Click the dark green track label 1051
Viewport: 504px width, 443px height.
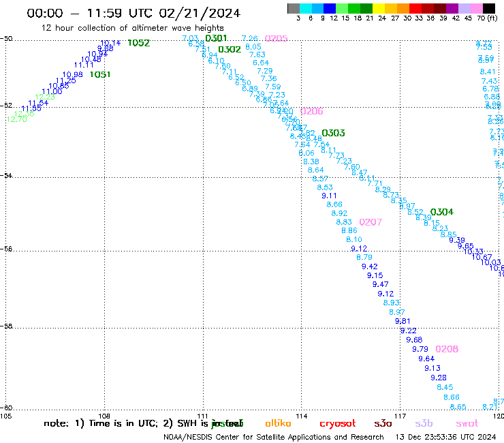(x=100, y=75)
